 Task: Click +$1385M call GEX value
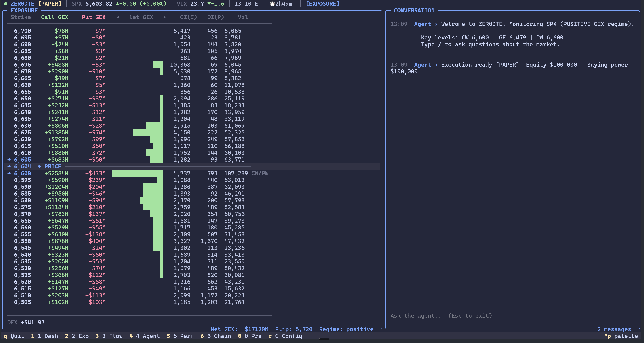(x=56, y=132)
